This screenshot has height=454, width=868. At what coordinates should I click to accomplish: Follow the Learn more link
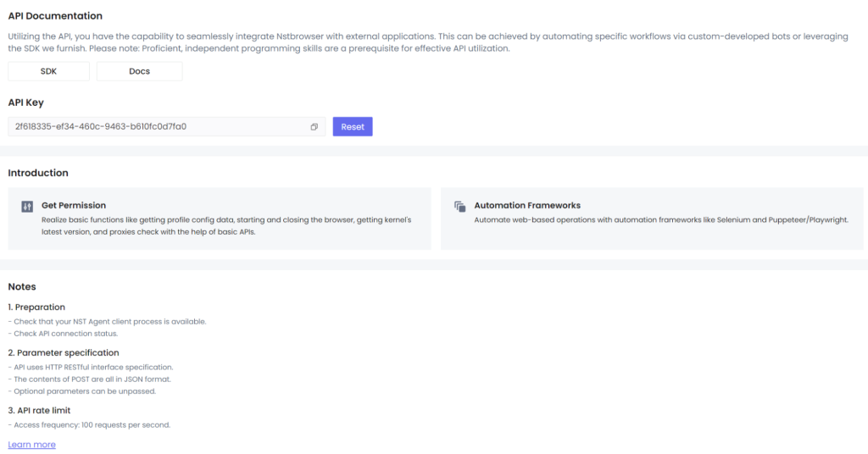31,445
